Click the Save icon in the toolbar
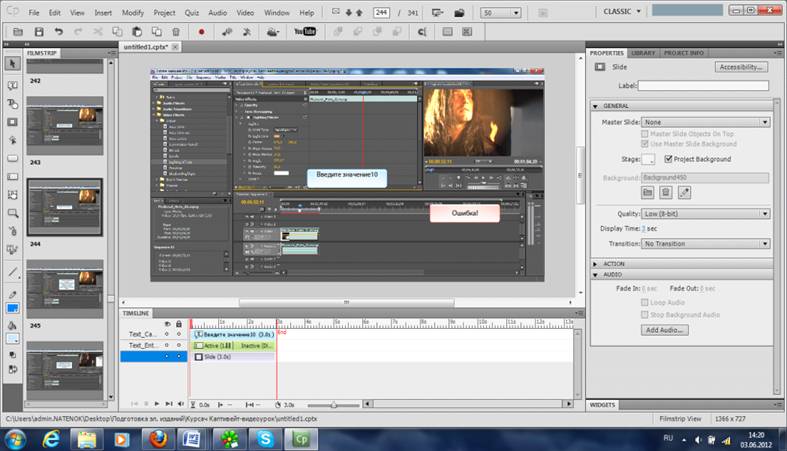This screenshot has width=787, height=451. click(36, 32)
